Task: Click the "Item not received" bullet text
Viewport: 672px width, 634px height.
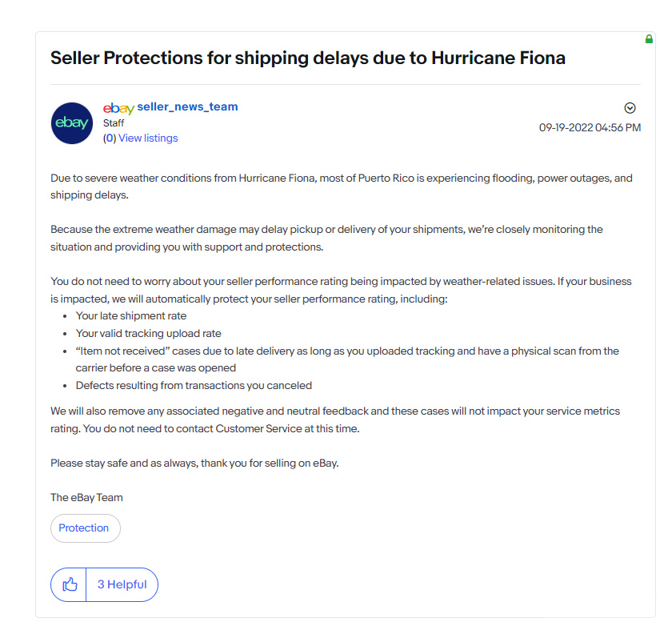Action: pyautogui.click(x=347, y=359)
